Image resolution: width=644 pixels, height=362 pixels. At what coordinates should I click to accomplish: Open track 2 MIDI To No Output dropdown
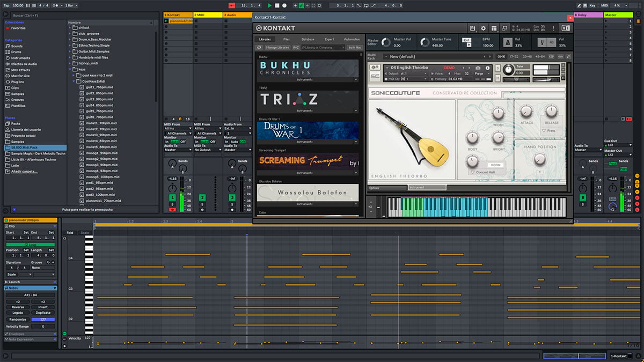[x=208, y=150]
